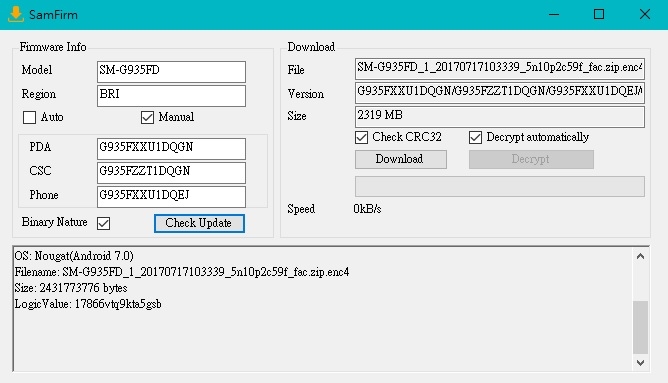Click the Phone field G935FXXU1DQEJ
The width and height of the screenshot is (668, 383).
pyautogui.click(x=171, y=196)
